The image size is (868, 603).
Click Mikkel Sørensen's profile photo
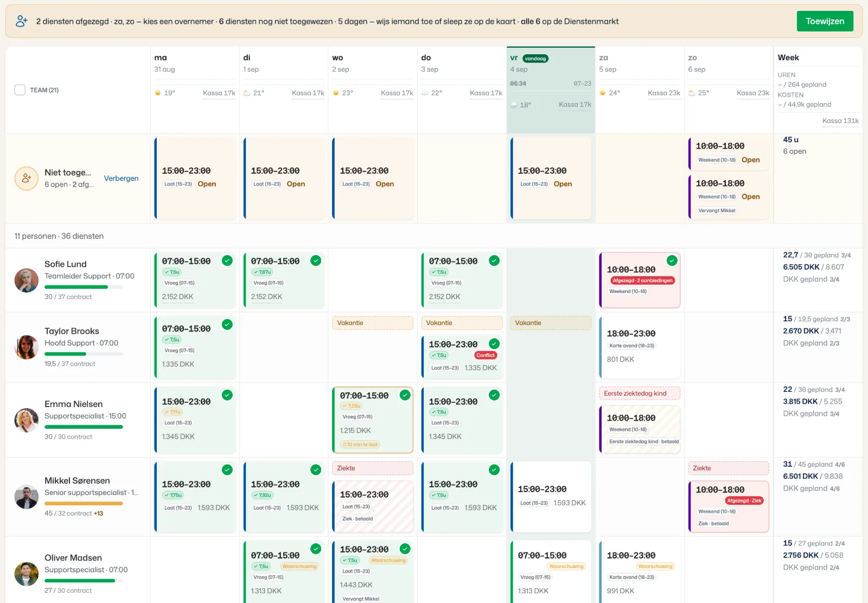26,497
